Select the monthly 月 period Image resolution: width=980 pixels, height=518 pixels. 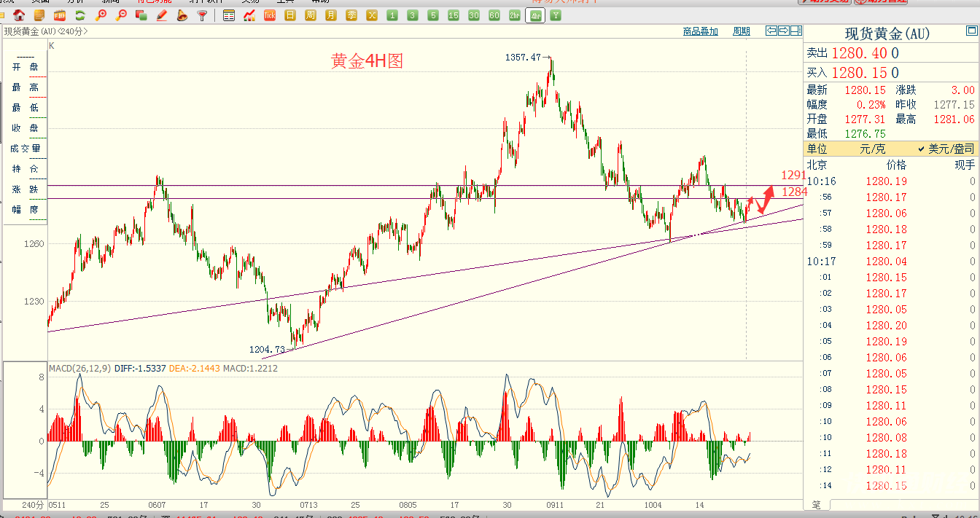[331, 15]
